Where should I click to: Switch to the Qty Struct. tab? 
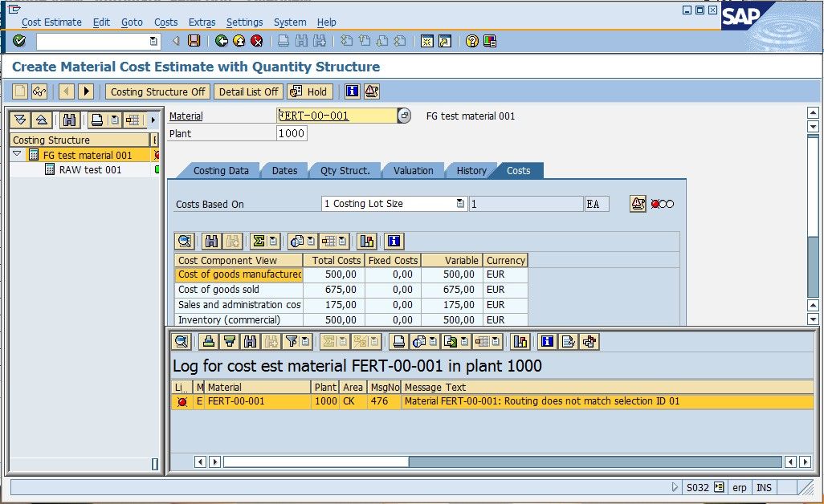(x=345, y=171)
